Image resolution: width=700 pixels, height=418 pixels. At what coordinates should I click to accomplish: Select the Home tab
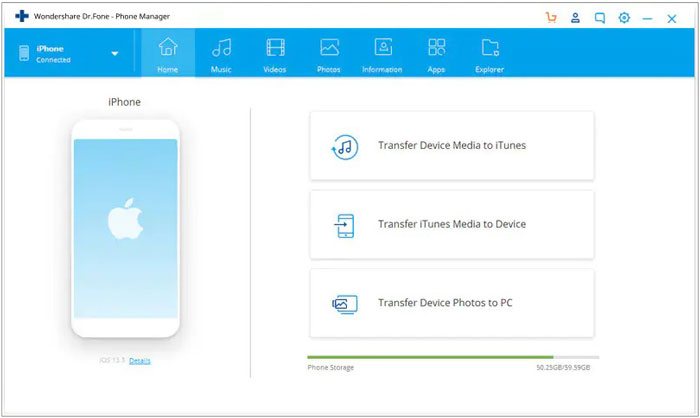pyautogui.click(x=168, y=48)
